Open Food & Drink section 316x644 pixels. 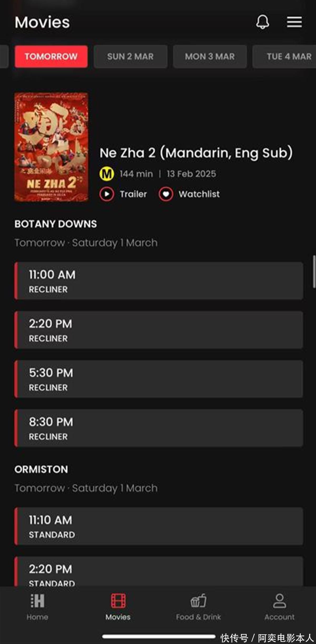pyautogui.click(x=198, y=605)
